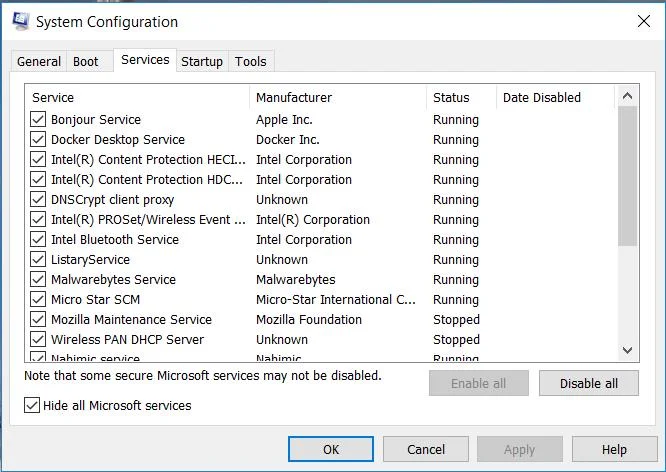Switch to the General tab
The height and width of the screenshot is (472, 666).
(x=39, y=62)
